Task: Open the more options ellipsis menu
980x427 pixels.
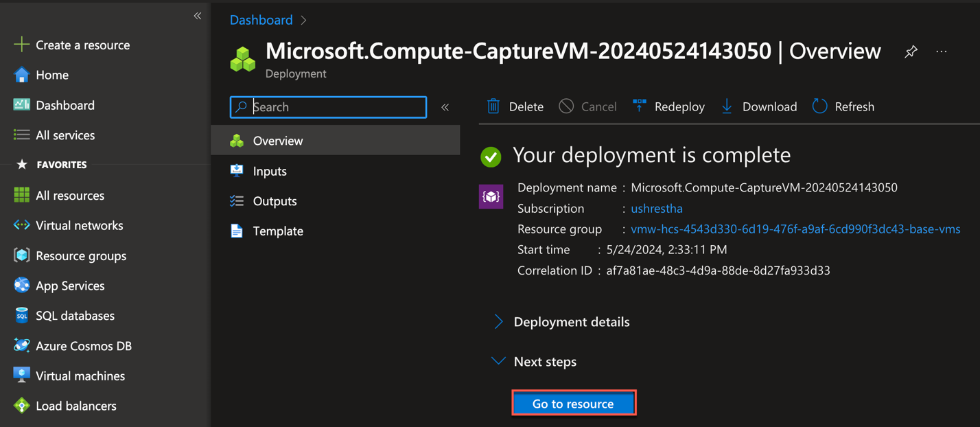Action: pyautogui.click(x=942, y=51)
